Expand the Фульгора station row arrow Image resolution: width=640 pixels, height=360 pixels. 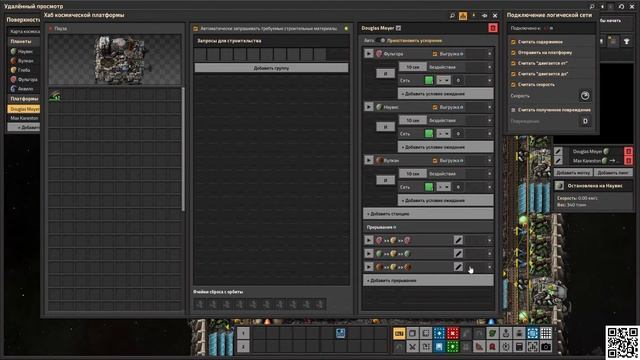pos(489,53)
